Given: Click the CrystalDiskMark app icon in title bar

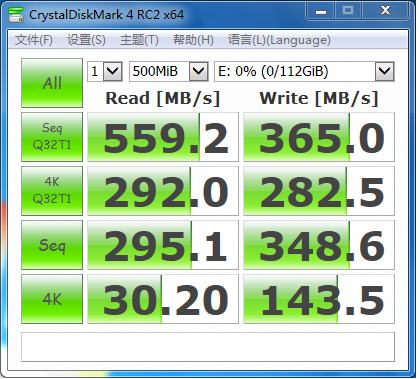Looking at the screenshot, I should tap(16, 15).
